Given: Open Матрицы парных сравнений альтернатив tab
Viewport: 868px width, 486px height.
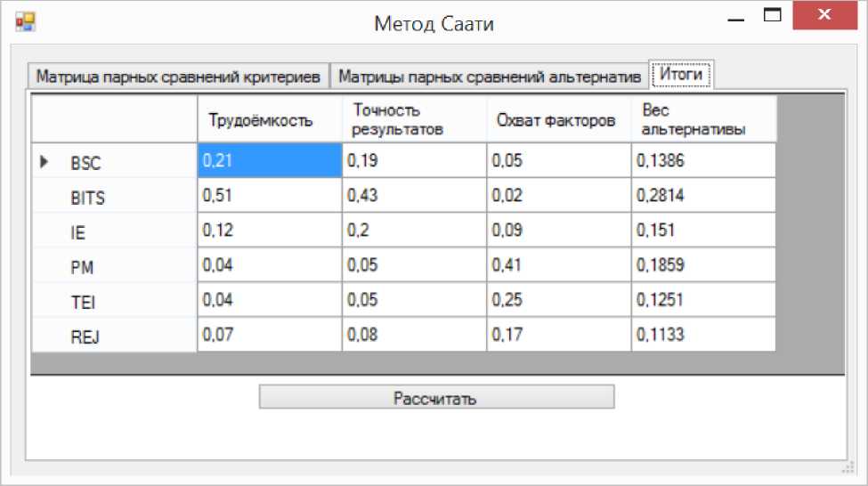Looking at the screenshot, I should click(x=490, y=77).
